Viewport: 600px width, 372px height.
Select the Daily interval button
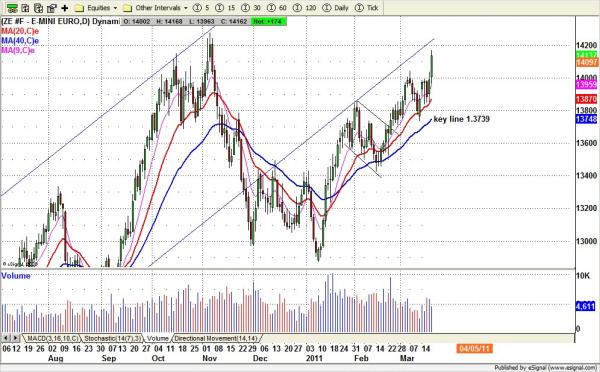tap(336, 8)
